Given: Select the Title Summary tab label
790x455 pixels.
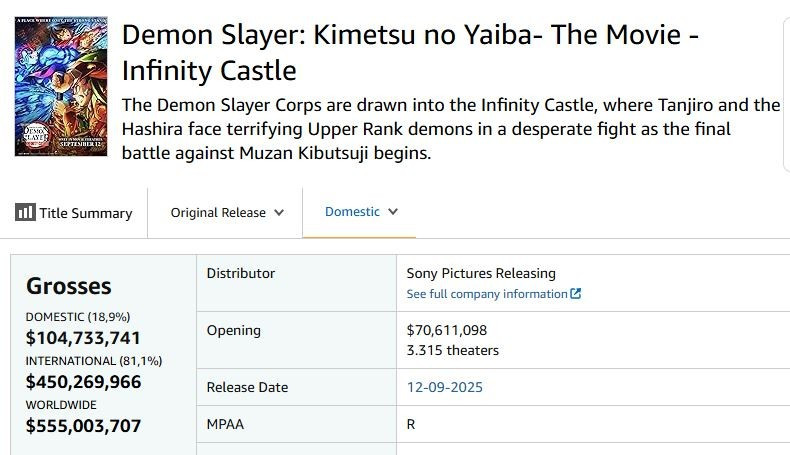Looking at the screenshot, I should tap(86, 213).
